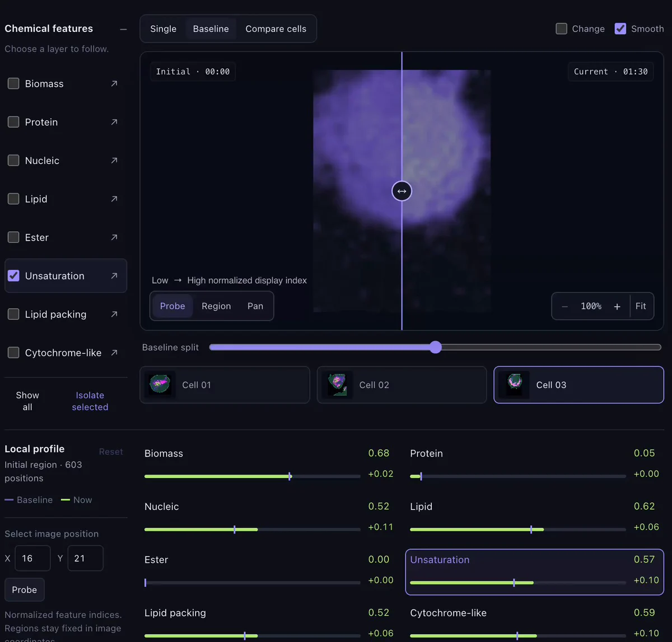The image size is (672, 642).
Task: Click the Unsaturation profile card
Action: (x=534, y=571)
